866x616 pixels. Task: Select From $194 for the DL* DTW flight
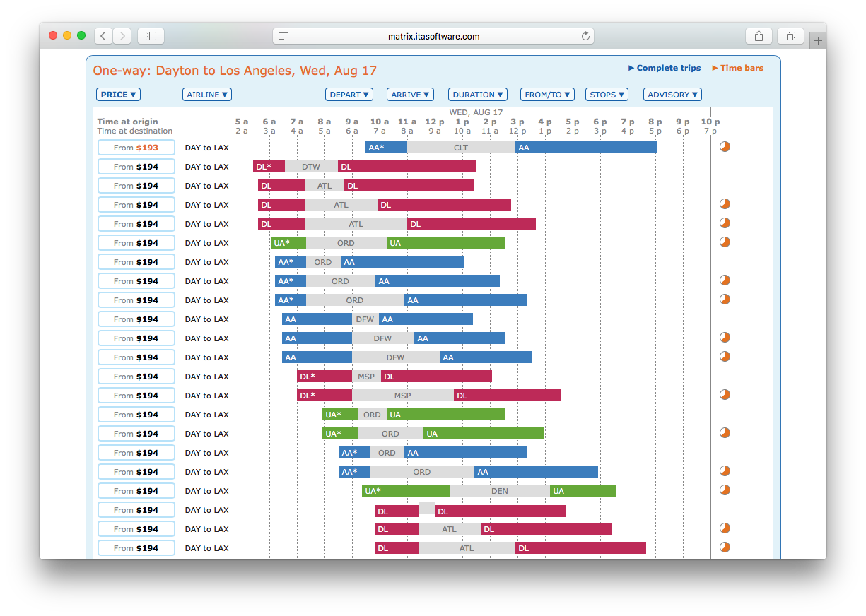(x=136, y=167)
